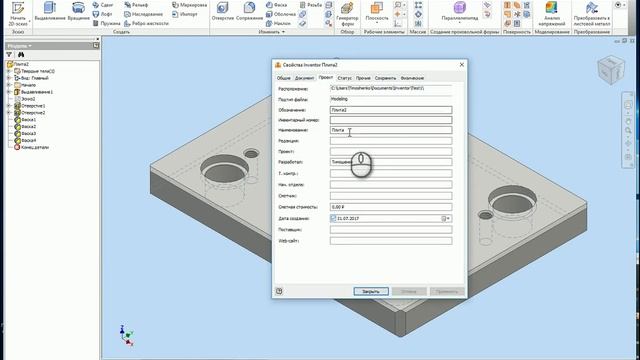Switch to the Физические tab
This screenshot has width=640, height=360.
tap(412, 78)
